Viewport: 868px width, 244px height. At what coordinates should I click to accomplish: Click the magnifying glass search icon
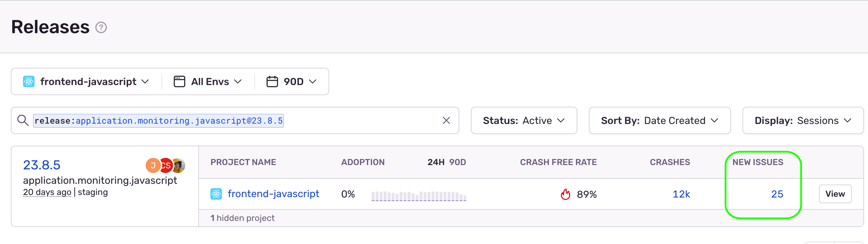point(23,120)
